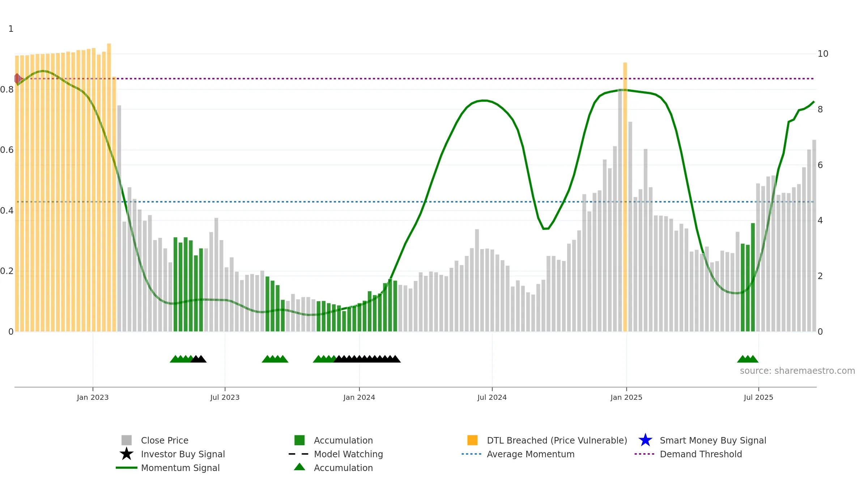Select the Jan 2024 axis label
The width and height of the screenshot is (868, 488).
359,398
